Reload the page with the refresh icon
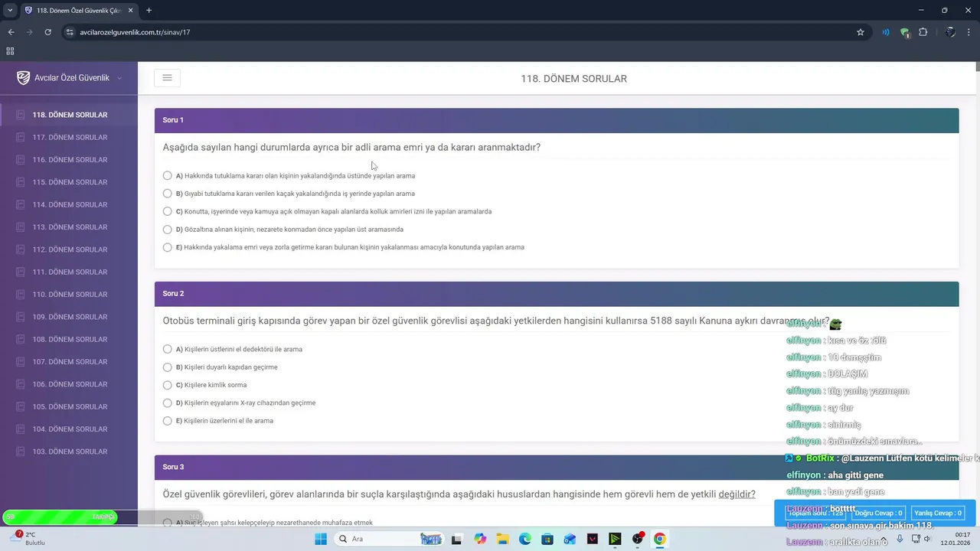980x551 pixels. pyautogui.click(x=47, y=32)
